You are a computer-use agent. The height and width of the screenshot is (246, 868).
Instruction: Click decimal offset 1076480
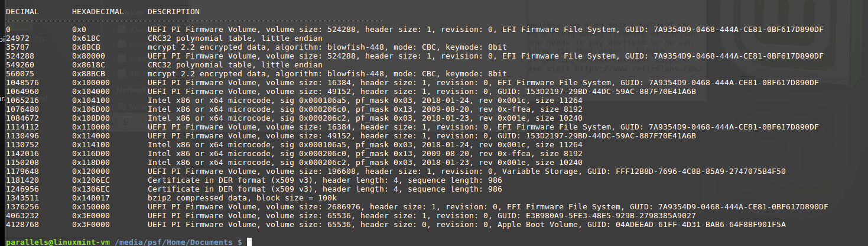pyautogui.click(x=21, y=109)
